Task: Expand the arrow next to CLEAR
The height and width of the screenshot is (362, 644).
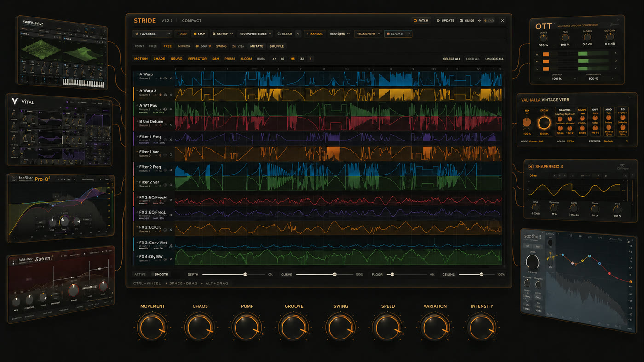Action: (298, 34)
